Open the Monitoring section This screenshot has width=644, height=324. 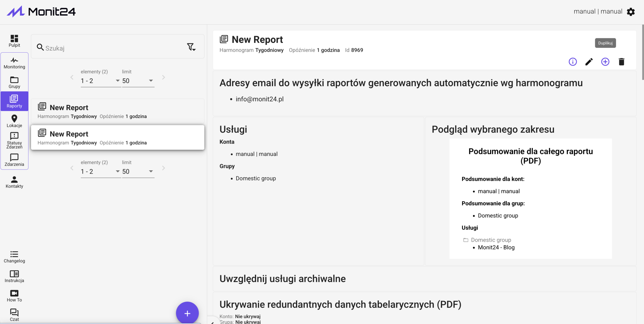click(x=14, y=63)
